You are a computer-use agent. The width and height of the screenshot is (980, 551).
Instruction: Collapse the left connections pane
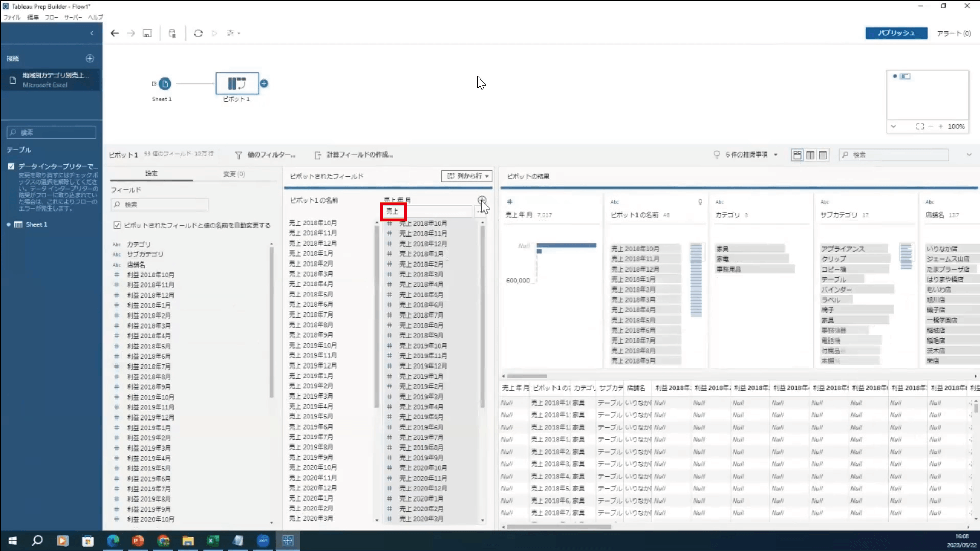pos(92,33)
